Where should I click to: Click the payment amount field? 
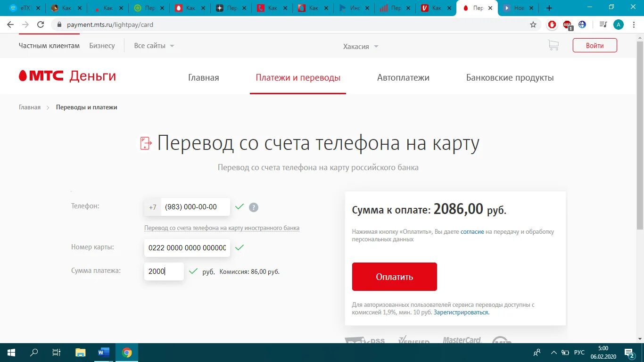click(x=164, y=271)
